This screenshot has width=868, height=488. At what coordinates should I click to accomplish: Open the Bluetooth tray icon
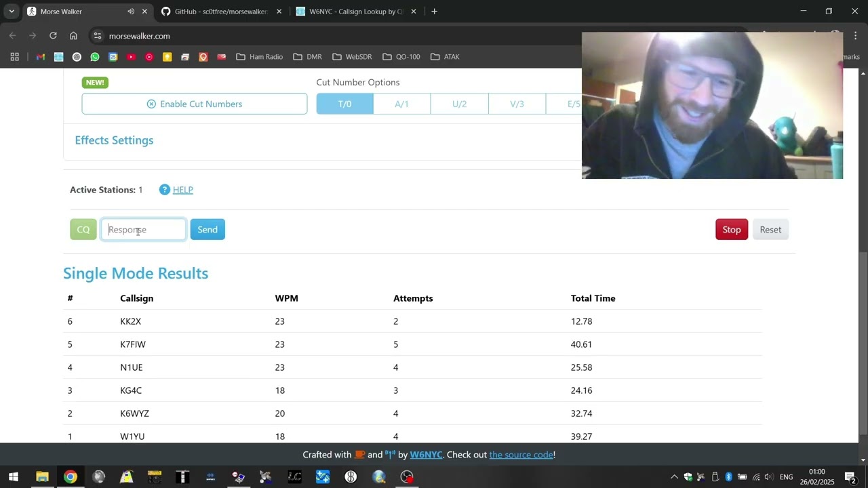[x=728, y=477]
